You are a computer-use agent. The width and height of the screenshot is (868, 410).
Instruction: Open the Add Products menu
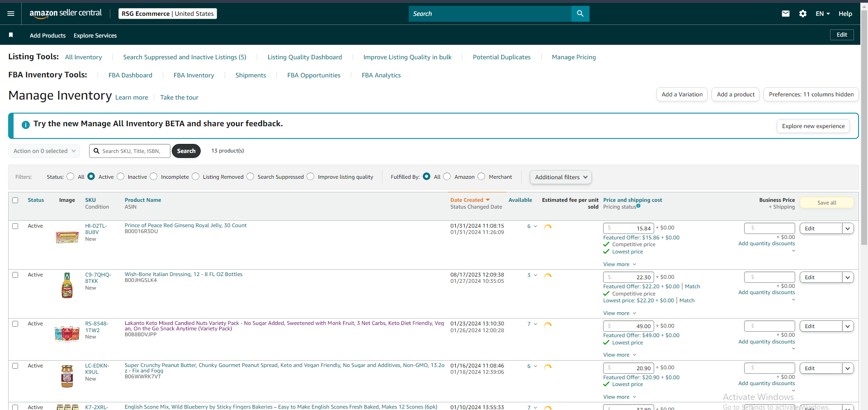point(47,35)
